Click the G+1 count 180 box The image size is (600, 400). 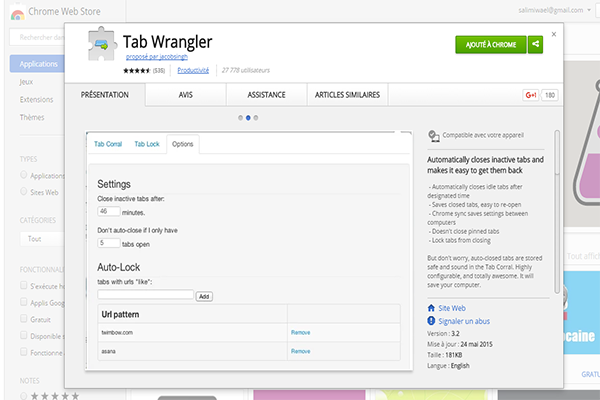[x=550, y=95]
